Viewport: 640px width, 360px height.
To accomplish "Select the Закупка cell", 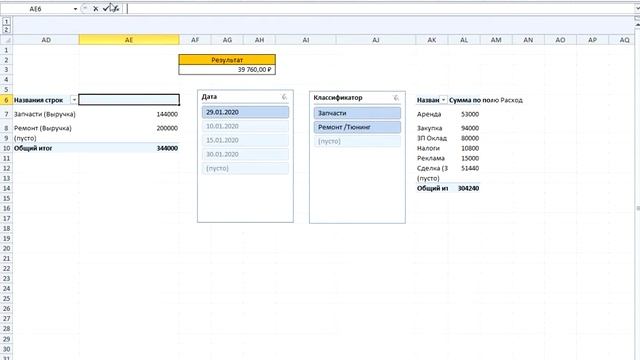I will pos(432,128).
